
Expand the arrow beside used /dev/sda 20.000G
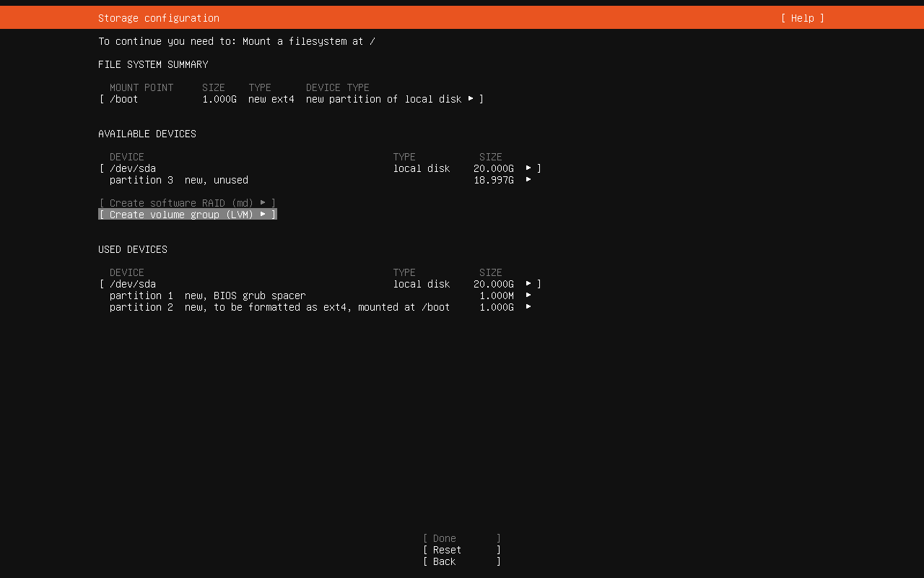click(528, 284)
